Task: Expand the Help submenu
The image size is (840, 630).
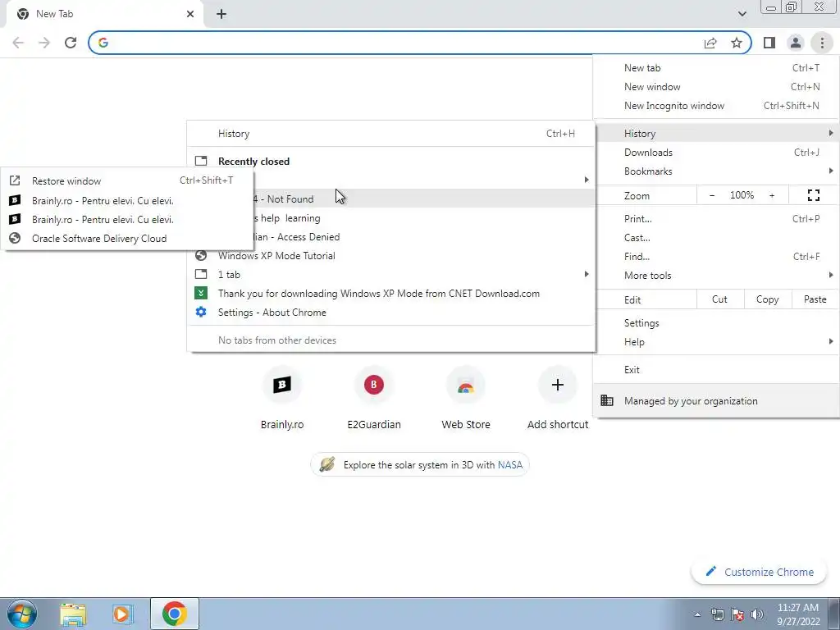Action: pos(716,342)
